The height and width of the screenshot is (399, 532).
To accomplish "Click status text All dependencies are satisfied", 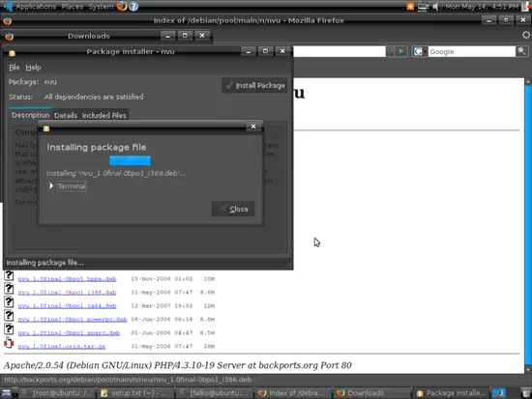I will (x=94, y=97).
